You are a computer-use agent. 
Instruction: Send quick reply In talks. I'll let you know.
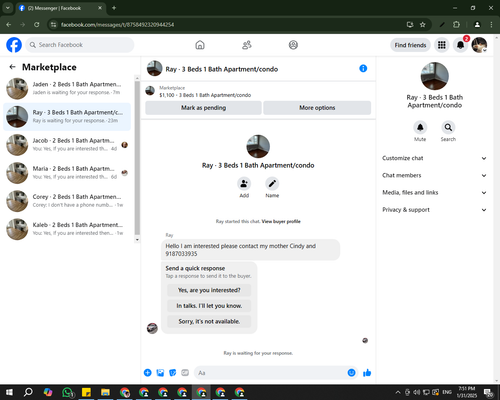pos(209,306)
